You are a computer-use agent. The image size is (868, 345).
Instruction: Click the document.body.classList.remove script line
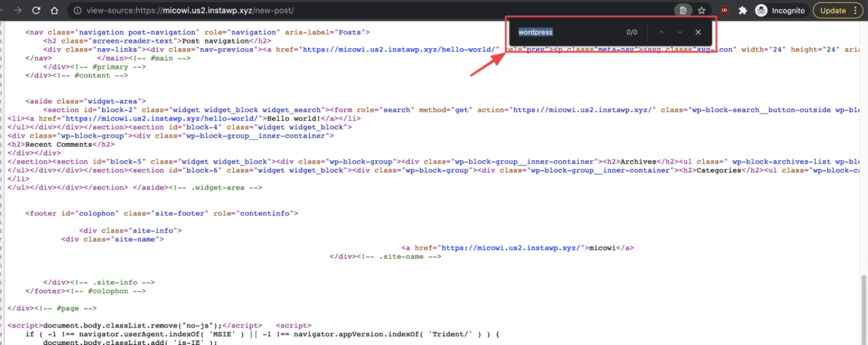point(135,326)
